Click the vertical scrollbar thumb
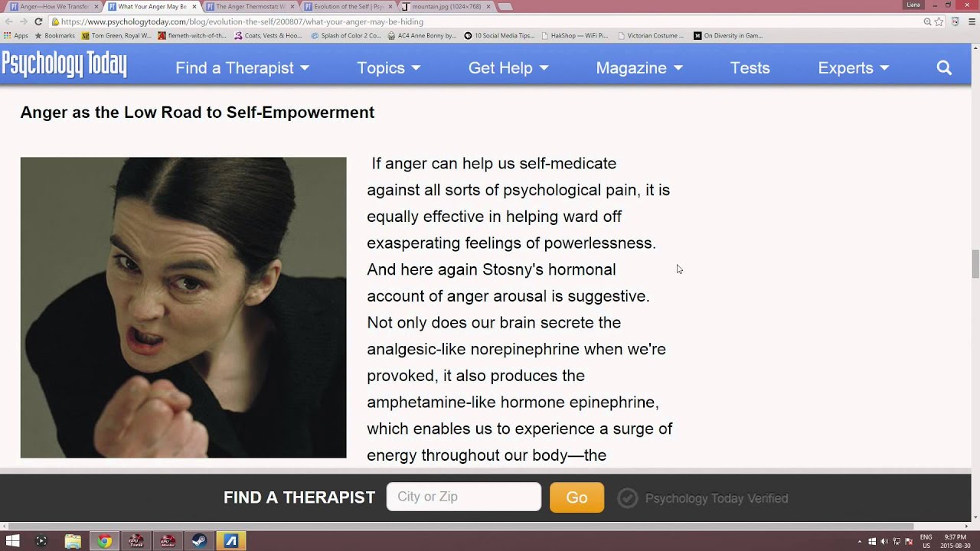980x551 pixels. click(975, 264)
